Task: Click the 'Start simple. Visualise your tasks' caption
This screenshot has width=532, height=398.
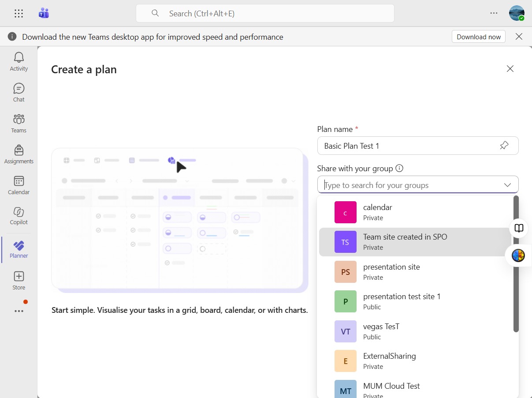Action: (179, 310)
